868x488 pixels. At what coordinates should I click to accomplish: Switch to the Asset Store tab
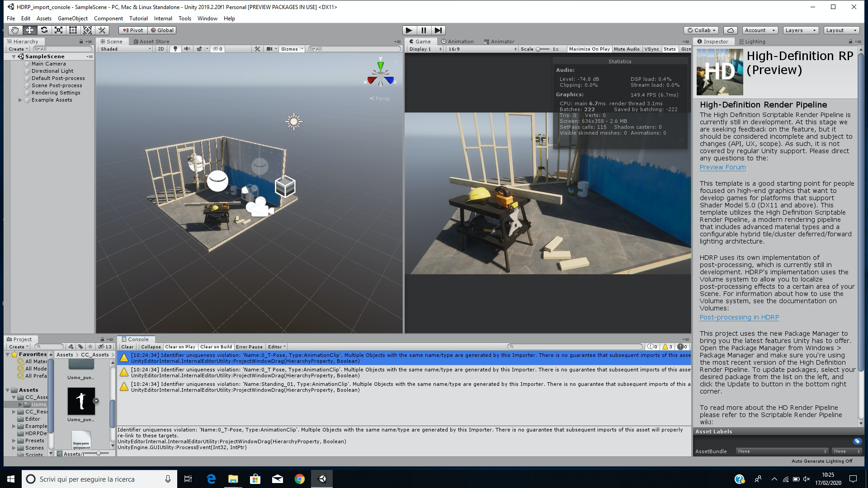coord(151,42)
